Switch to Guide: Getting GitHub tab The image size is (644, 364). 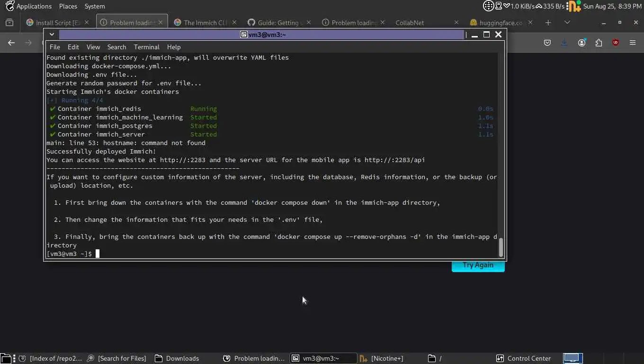tap(279, 22)
